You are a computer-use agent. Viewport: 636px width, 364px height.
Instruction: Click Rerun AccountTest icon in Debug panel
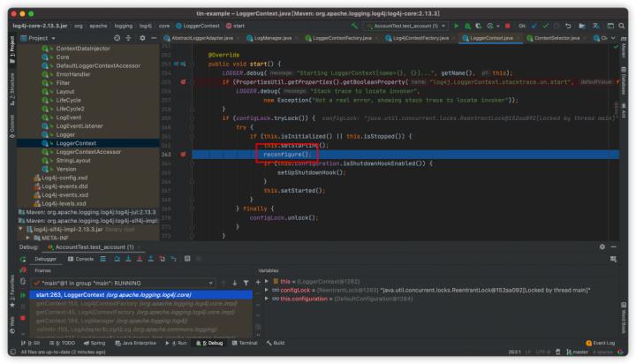tap(23, 259)
